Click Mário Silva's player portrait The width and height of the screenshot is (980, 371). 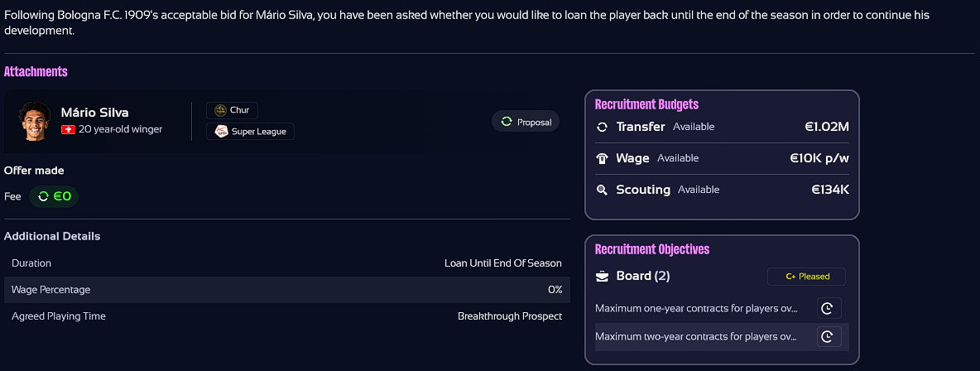coord(34,121)
